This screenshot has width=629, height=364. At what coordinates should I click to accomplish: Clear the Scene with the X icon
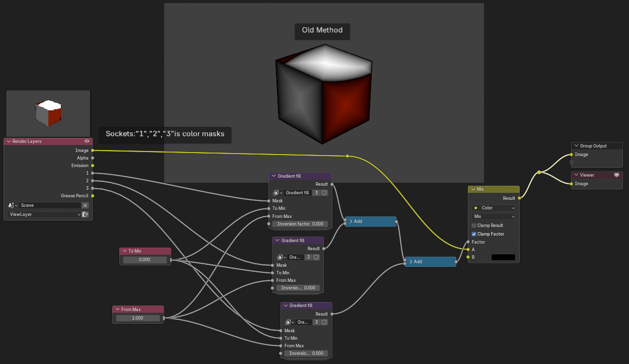pos(85,205)
